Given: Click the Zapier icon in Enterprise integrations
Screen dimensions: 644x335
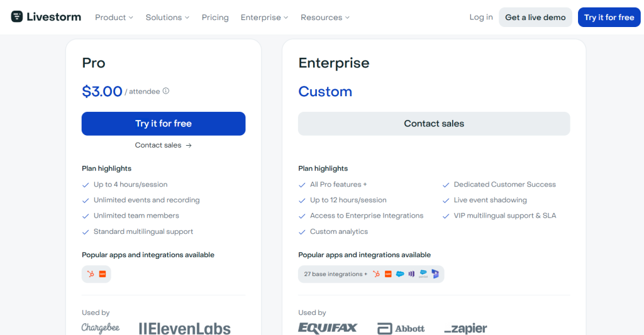Looking at the screenshot, I should click(388, 274).
